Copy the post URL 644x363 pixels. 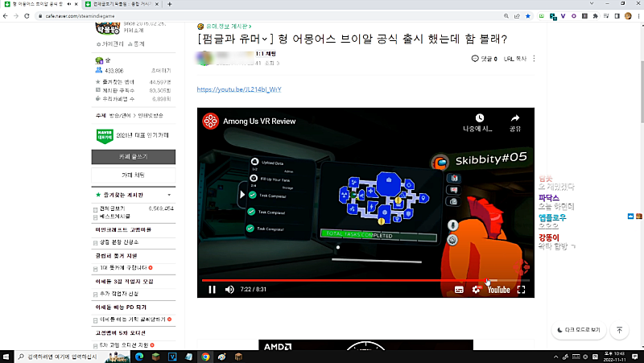515,59
